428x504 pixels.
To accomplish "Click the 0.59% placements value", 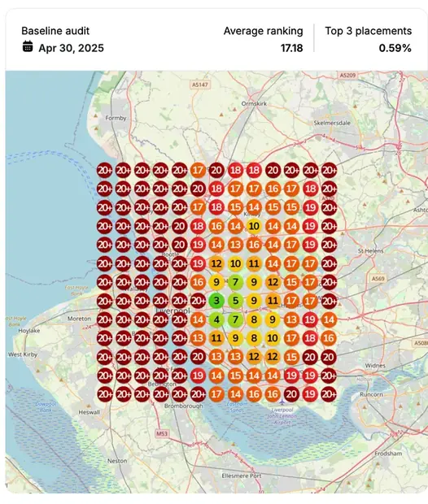I will pos(395,48).
